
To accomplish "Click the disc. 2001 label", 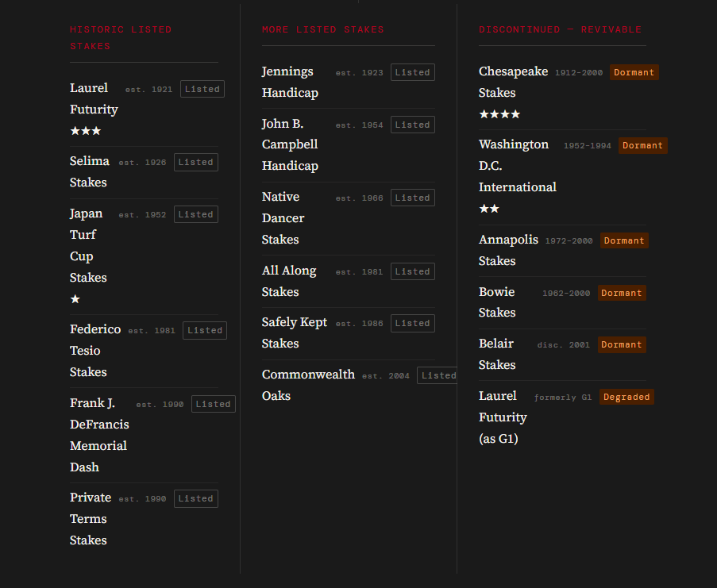I will pyautogui.click(x=564, y=345).
